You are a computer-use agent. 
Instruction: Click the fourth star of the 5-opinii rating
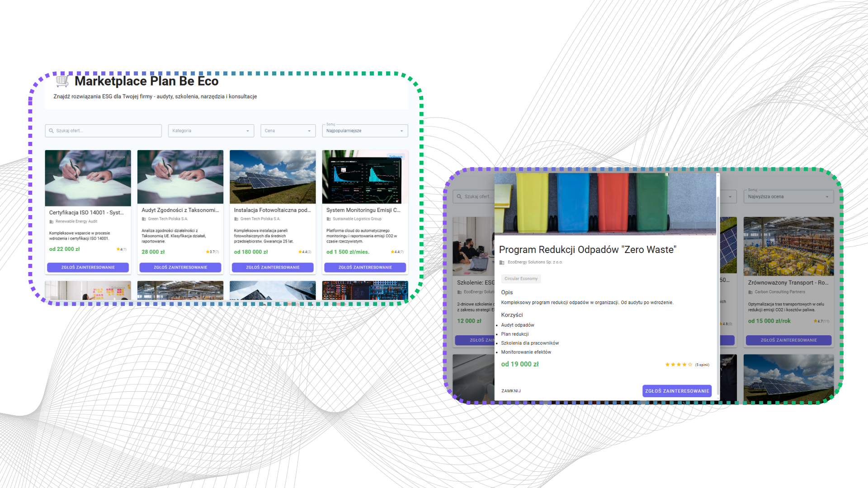684,365
